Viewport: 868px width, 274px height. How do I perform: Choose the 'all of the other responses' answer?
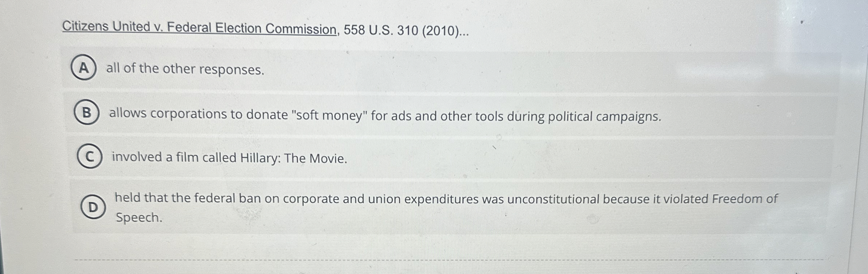click(185, 69)
